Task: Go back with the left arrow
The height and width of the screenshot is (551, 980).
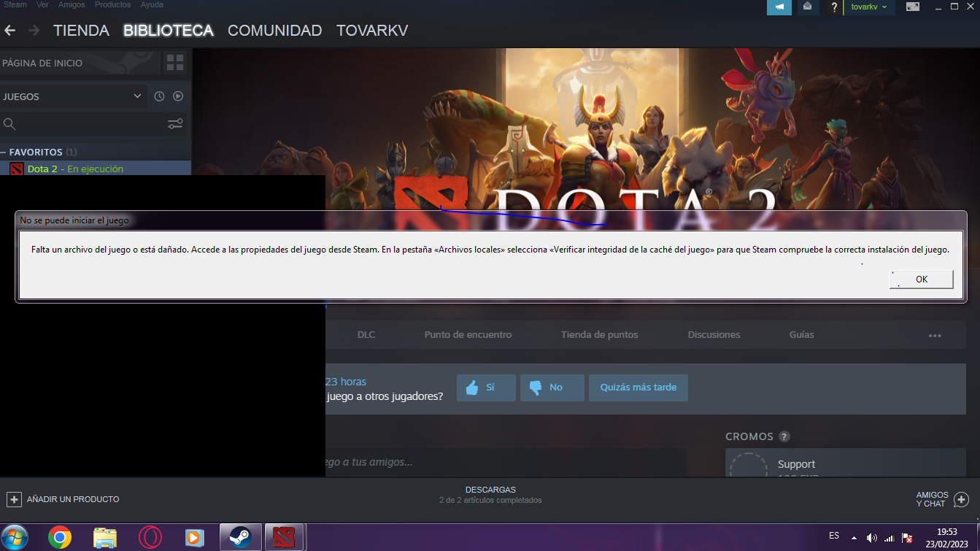Action: coord(10,31)
